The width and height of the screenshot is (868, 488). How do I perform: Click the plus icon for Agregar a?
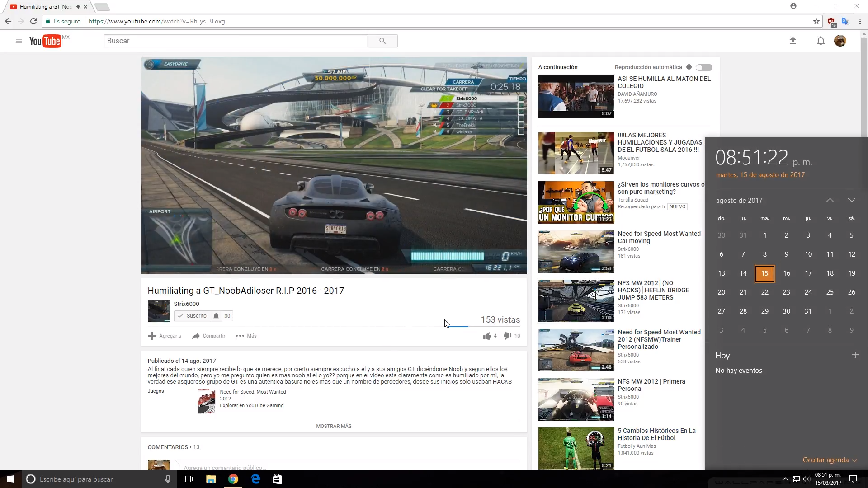(152, 336)
